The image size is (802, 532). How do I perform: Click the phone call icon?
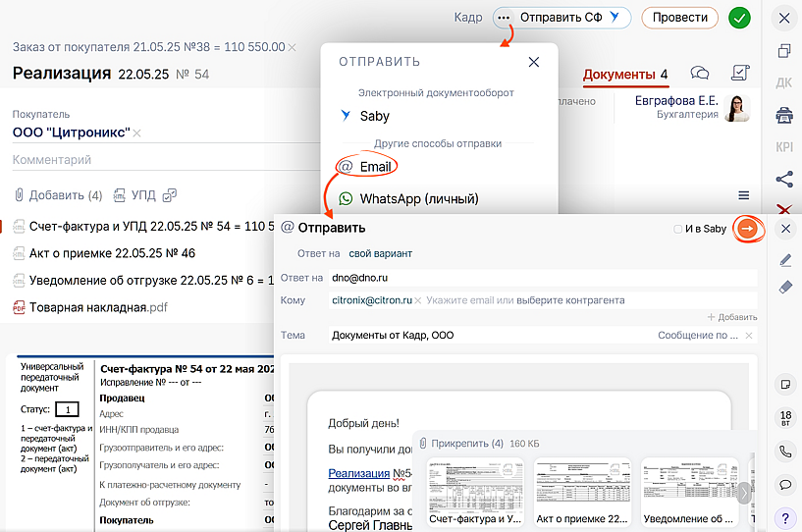[784, 452]
